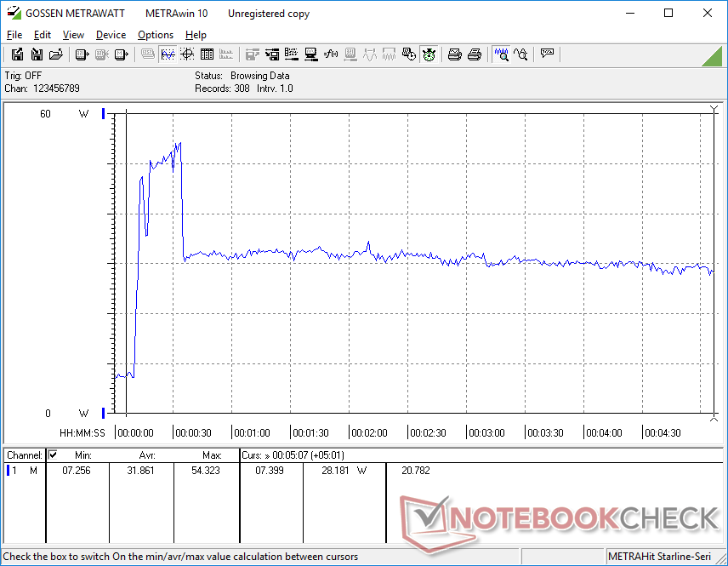Click the blue 0 W scale marker

[x=103, y=413]
